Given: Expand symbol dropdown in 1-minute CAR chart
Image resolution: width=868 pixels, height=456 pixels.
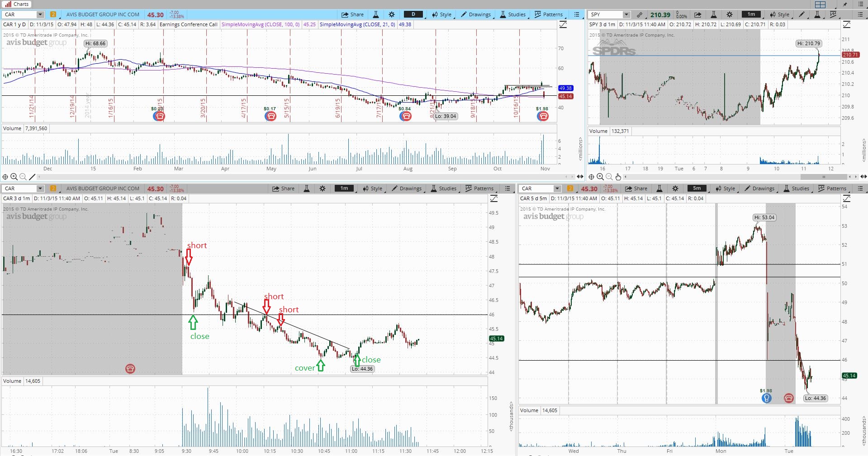Looking at the screenshot, I should pos(40,188).
